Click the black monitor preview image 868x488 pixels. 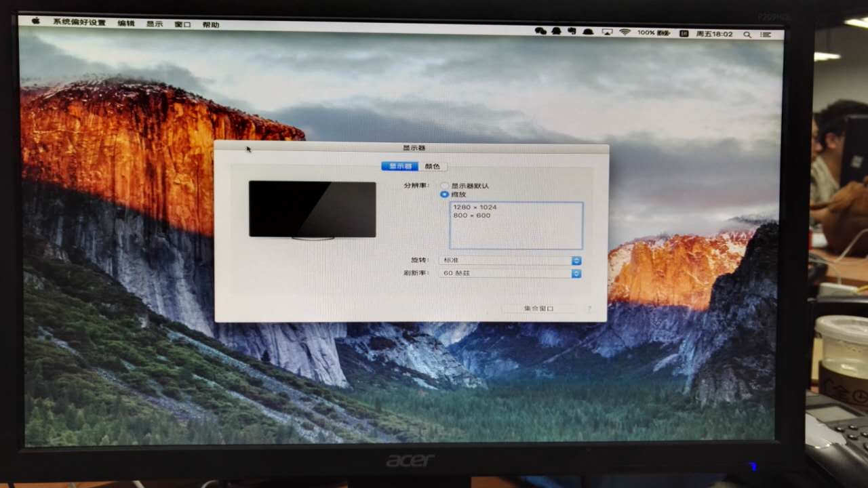click(x=312, y=209)
